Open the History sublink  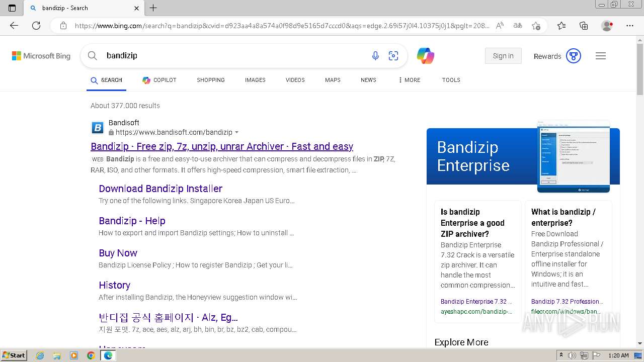(114, 285)
